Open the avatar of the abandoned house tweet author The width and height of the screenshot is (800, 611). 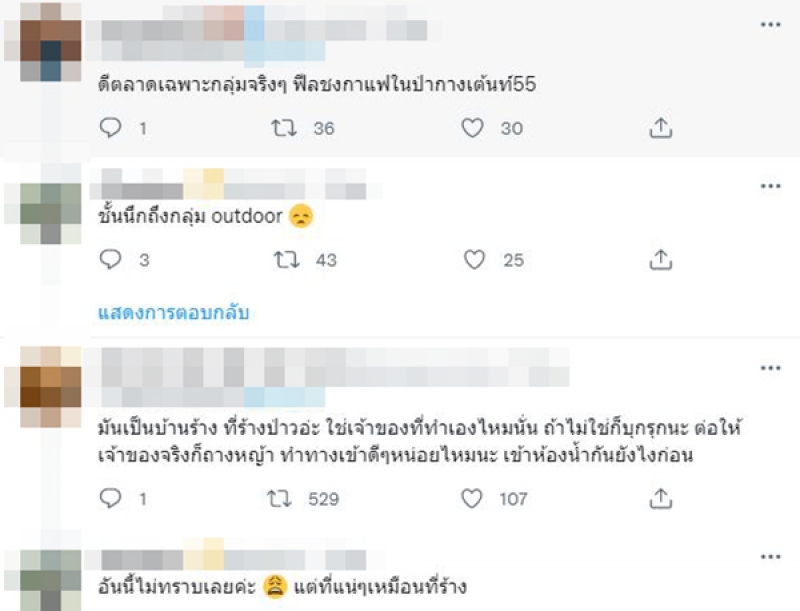[x=51, y=387]
